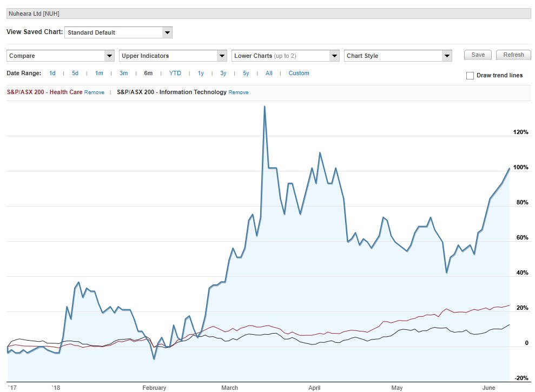Click the April x-axis label

pos(314,388)
